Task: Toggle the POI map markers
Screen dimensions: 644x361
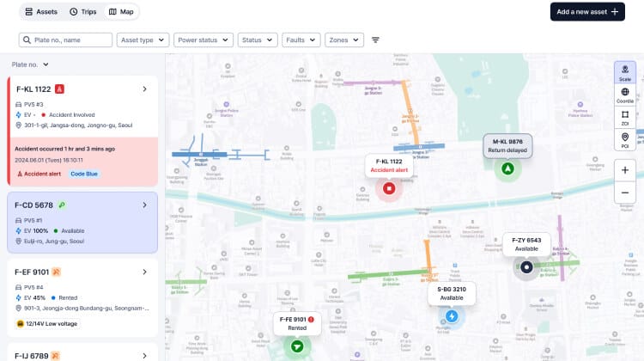Action: (624, 140)
